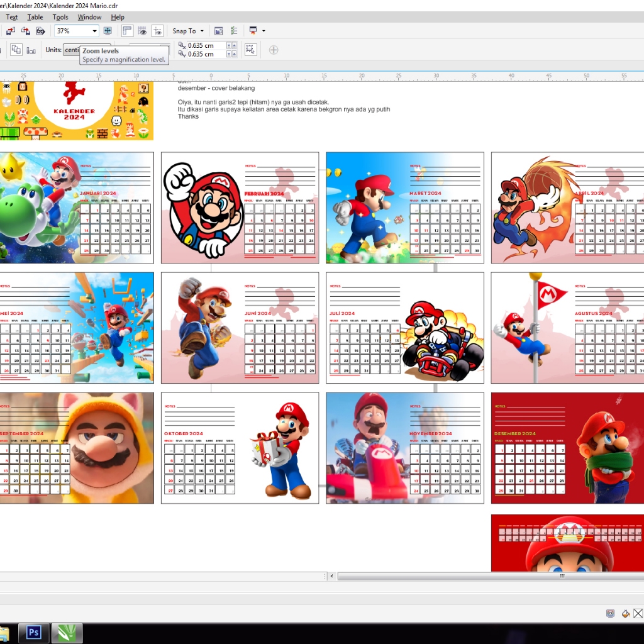This screenshot has height=644, width=644.
Task: Toggle Show grid button
Action: tap(143, 31)
